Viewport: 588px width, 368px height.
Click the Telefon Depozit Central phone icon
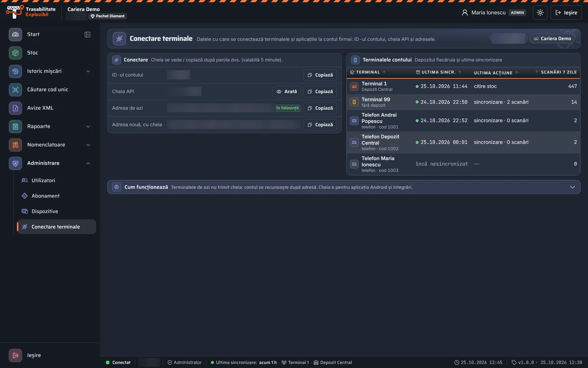tap(354, 142)
